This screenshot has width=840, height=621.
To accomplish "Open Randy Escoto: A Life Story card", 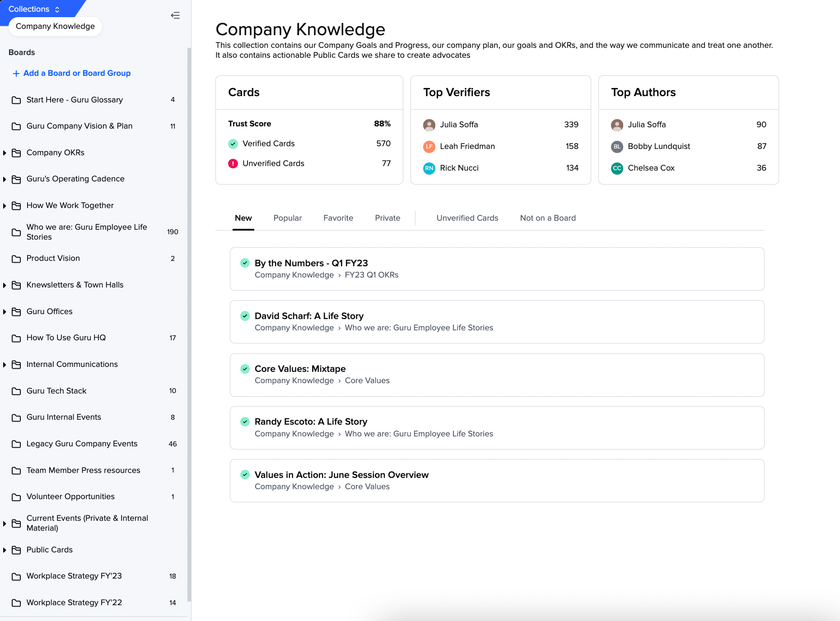I will point(497,428).
